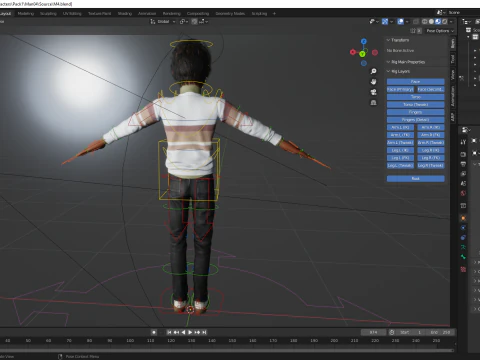This screenshot has height=360, width=480.
Task: Toggle the Face (Secondary) rig layer
Action: pyautogui.click(x=431, y=89)
